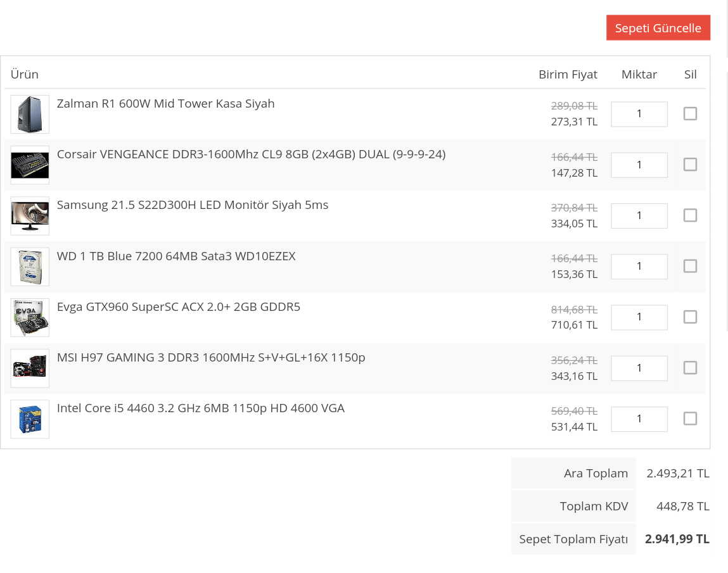Focus quantity field for WD 1 TB Blue
This screenshot has height=573, width=728.
[x=639, y=267]
